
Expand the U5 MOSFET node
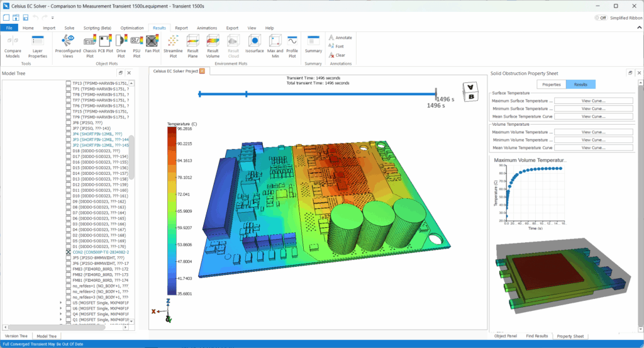(x=61, y=303)
